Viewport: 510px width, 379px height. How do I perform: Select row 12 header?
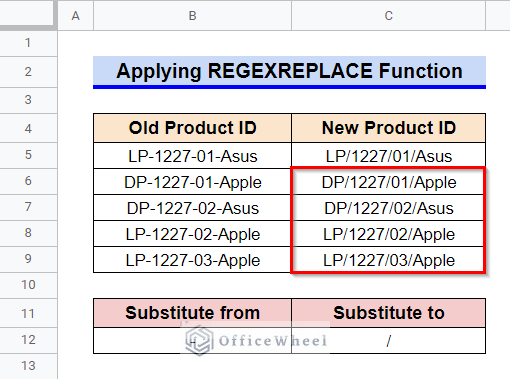[28, 340]
